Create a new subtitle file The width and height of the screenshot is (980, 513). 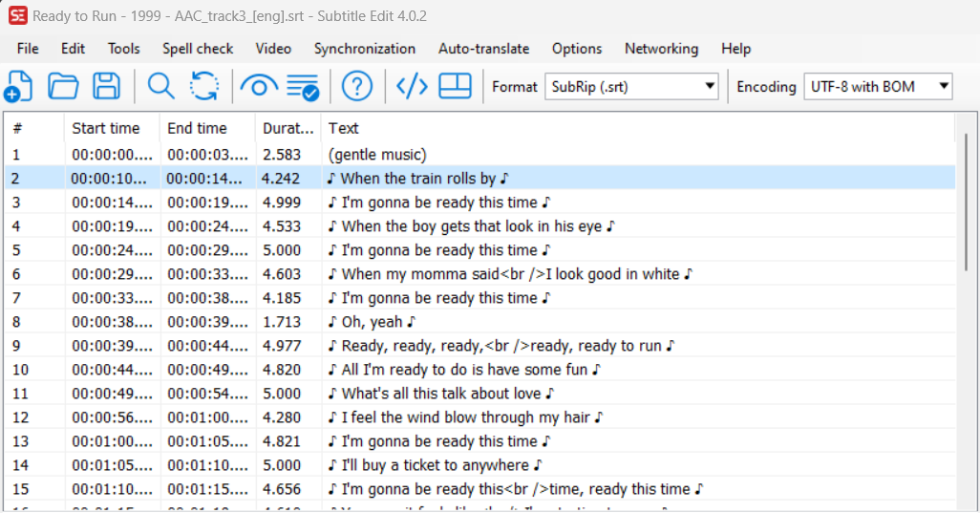coord(19,87)
